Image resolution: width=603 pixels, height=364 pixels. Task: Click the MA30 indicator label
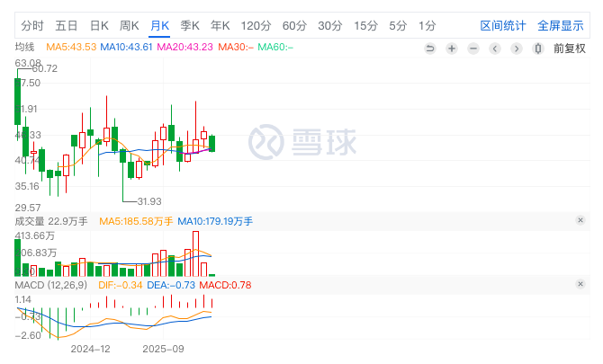coord(236,48)
